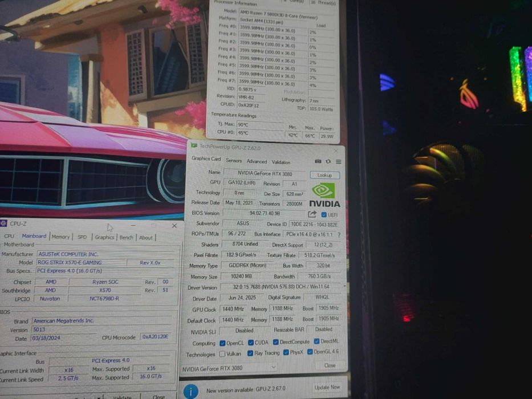The width and height of the screenshot is (532, 399).
Task: Click the CPU Microcode value 0xA20120E
Action: [155, 336]
